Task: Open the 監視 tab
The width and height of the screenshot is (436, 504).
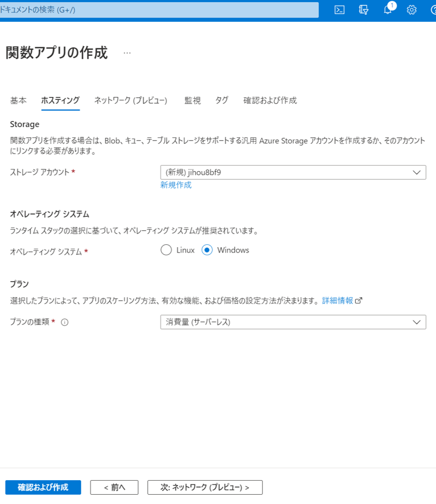Action: tap(192, 100)
